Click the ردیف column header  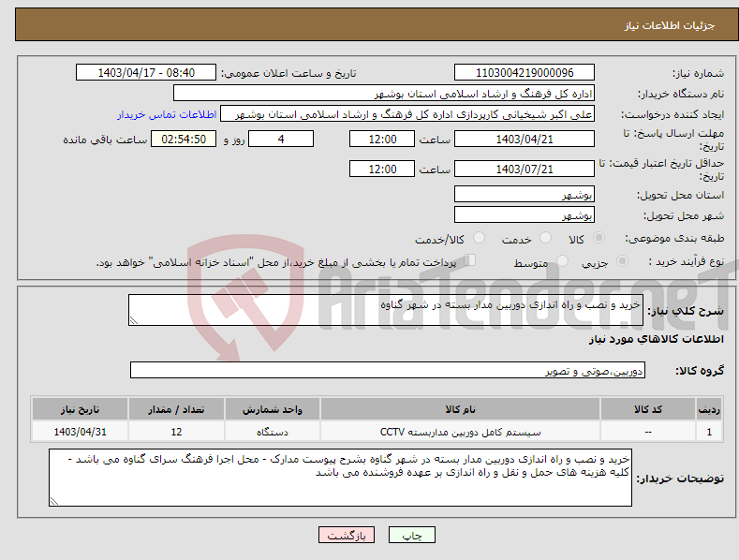[709, 409]
